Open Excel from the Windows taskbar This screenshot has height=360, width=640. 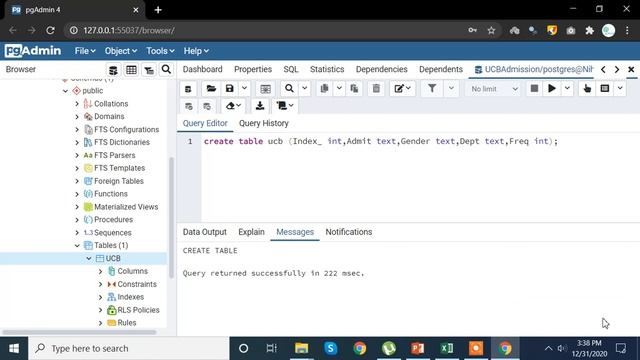point(447,348)
